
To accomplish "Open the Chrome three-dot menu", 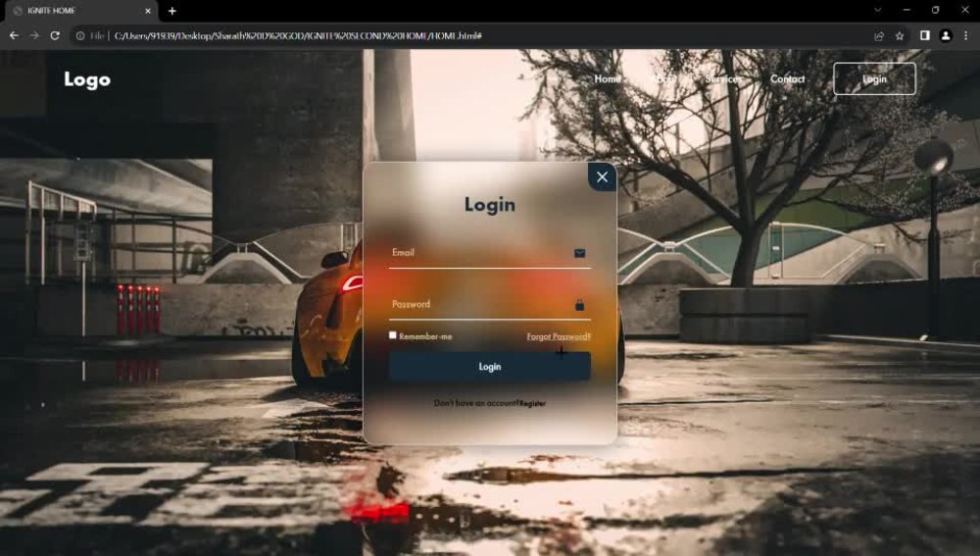I will [965, 35].
